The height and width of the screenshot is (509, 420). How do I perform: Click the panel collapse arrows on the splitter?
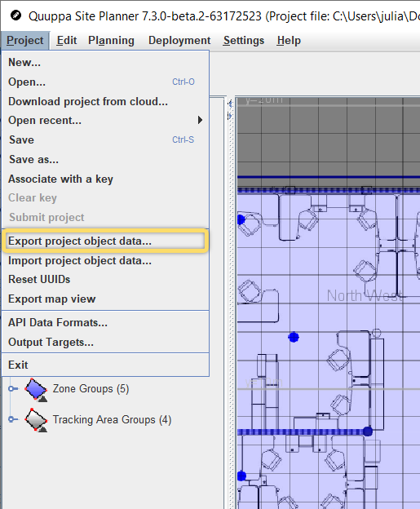point(230,109)
